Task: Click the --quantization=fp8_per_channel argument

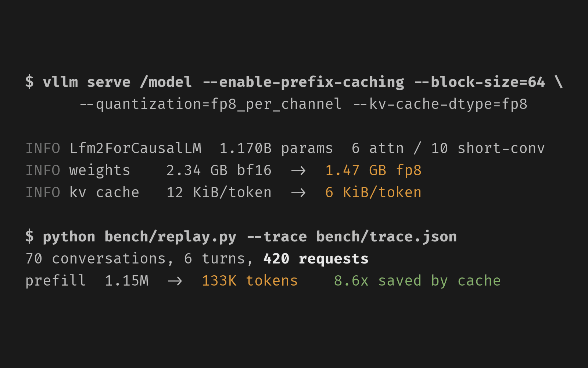Action: (x=211, y=105)
